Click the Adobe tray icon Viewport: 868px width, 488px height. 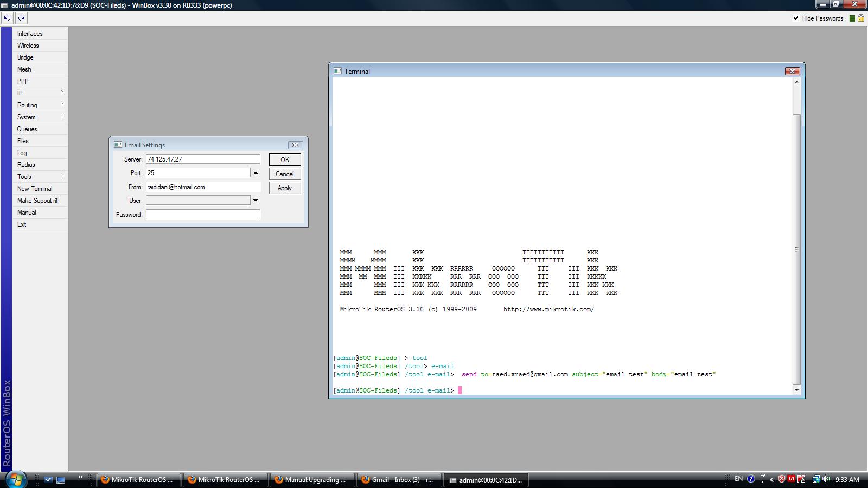[x=792, y=479]
